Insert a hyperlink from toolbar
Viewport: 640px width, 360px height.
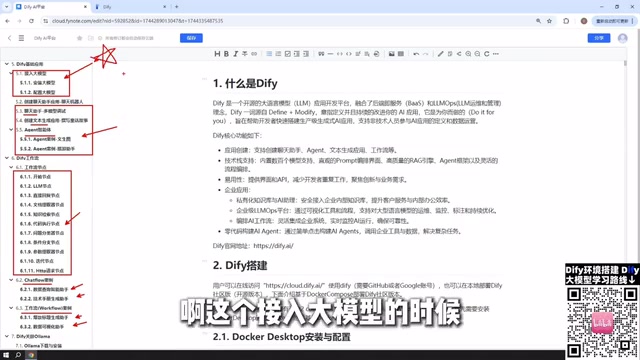click(254, 54)
